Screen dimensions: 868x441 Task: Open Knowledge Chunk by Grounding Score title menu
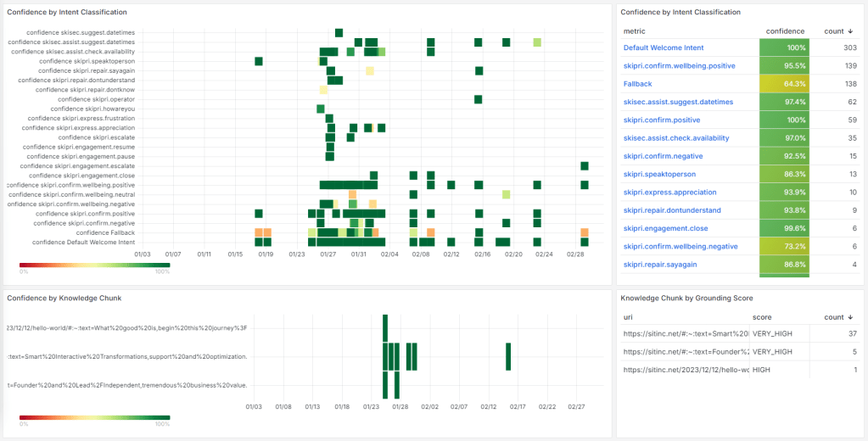pyautogui.click(x=686, y=298)
